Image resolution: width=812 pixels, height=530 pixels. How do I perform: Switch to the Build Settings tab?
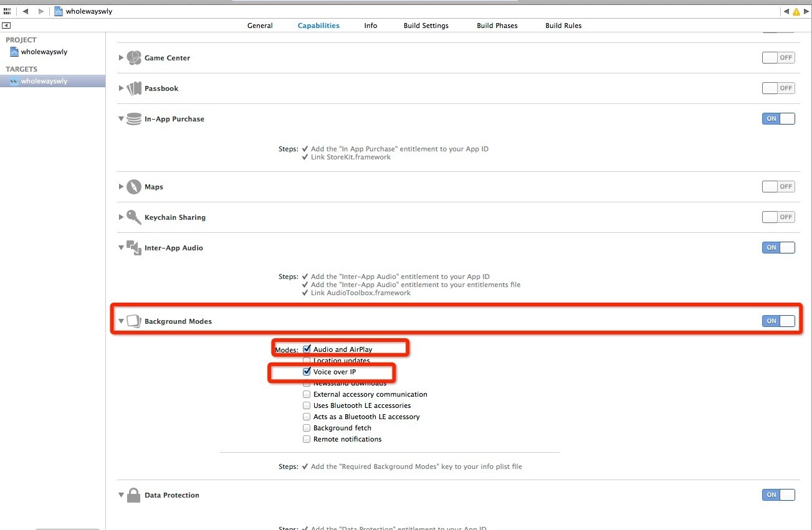pos(426,26)
